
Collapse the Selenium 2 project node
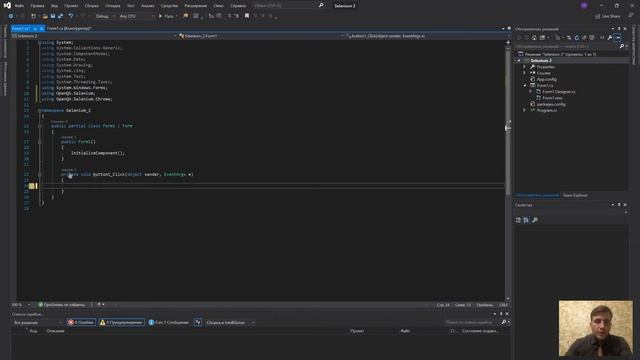[519, 60]
